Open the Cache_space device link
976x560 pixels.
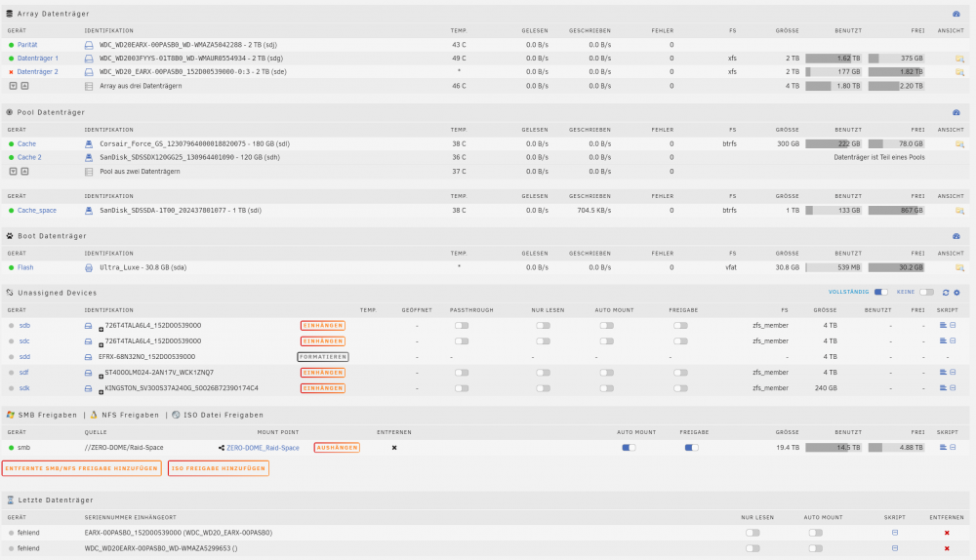[x=37, y=211]
